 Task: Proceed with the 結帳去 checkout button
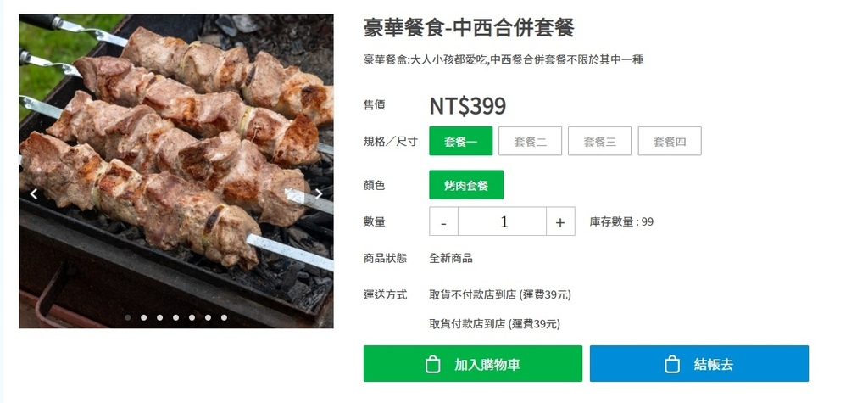click(699, 364)
